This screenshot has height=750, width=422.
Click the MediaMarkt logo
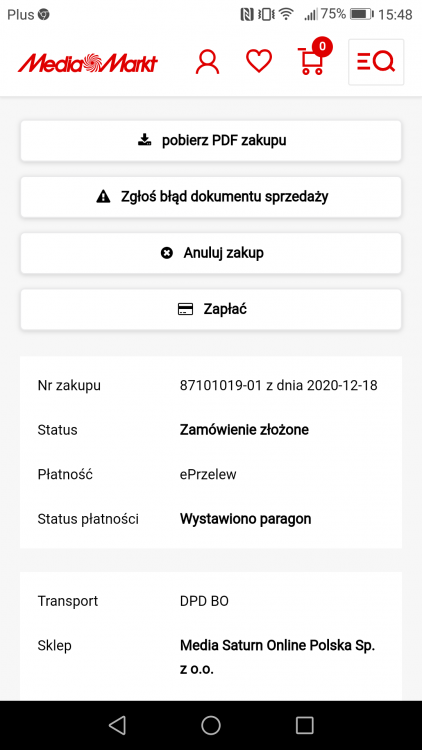[x=88, y=63]
